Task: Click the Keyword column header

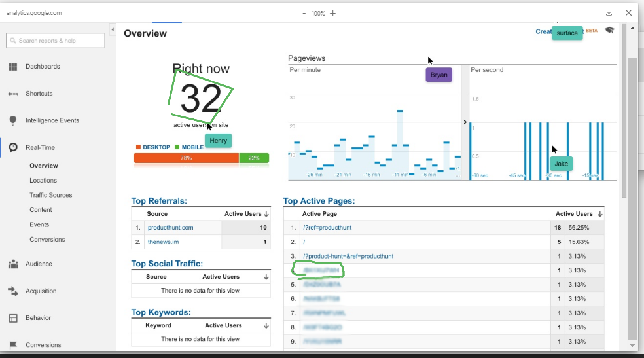Action: click(158, 325)
